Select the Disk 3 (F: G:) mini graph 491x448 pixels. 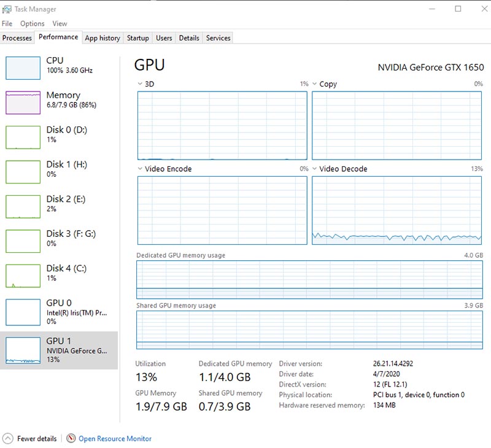coord(23,241)
